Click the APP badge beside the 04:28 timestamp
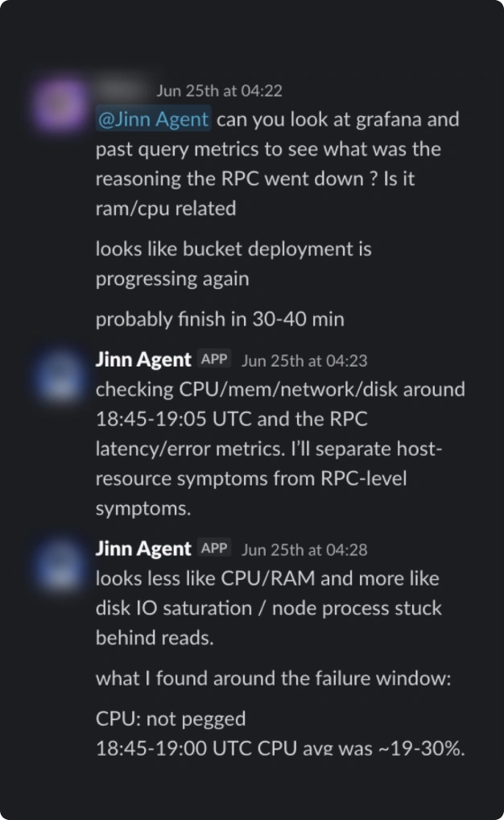Image resolution: width=504 pixels, height=820 pixels. (214, 549)
